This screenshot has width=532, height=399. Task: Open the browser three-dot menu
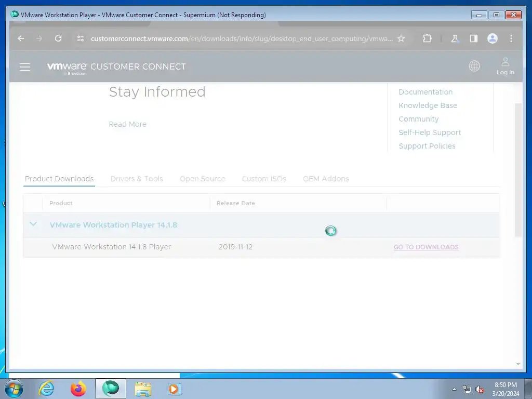coord(511,38)
